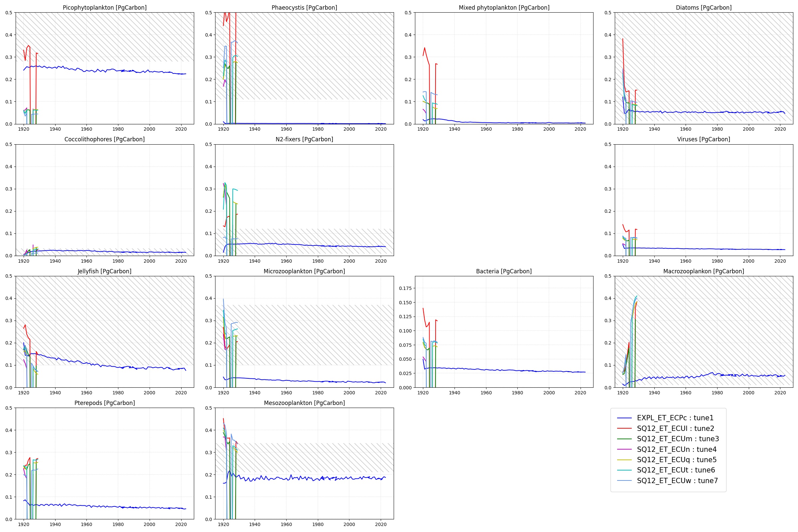798x532 pixels.
Task: Click legend entry SQ12_ET_ECUw : tune7
Action: point(677,480)
